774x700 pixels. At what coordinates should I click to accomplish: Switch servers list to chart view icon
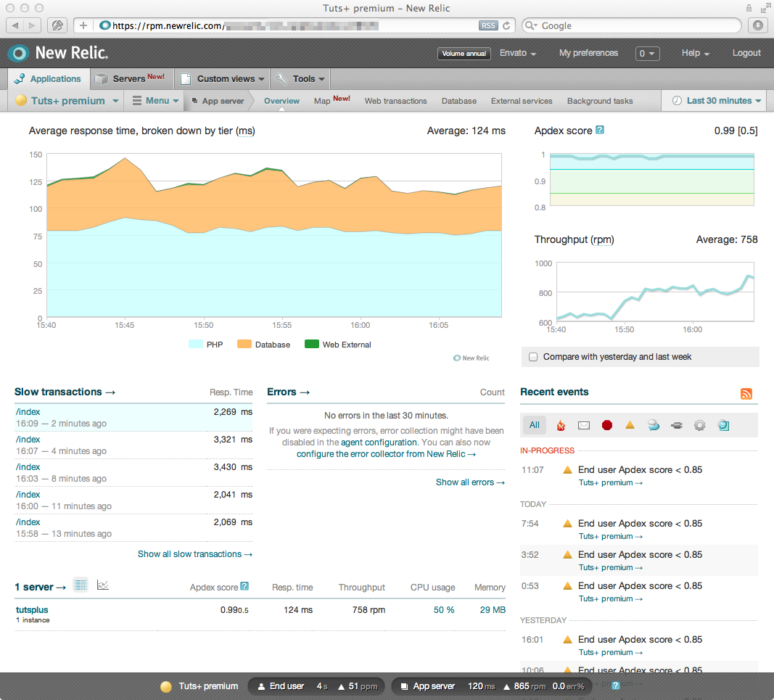(x=103, y=585)
